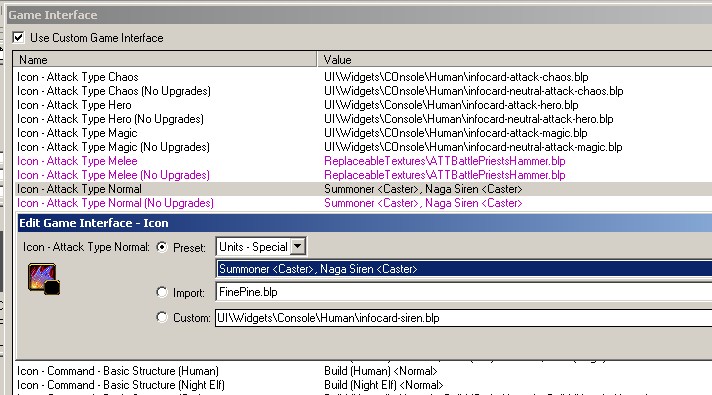Uncheck Use Custom Game Interface checkbox

pyautogui.click(x=18, y=37)
